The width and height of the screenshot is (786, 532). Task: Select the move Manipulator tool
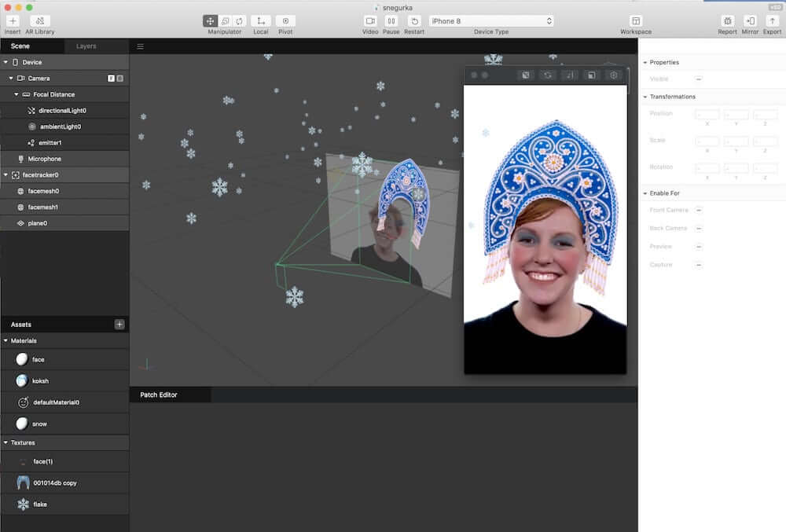point(211,21)
